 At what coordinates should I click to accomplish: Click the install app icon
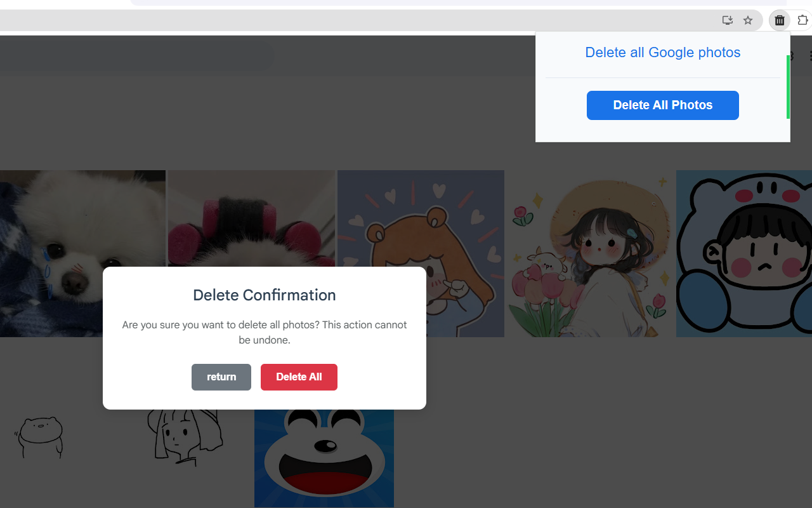[x=728, y=20]
